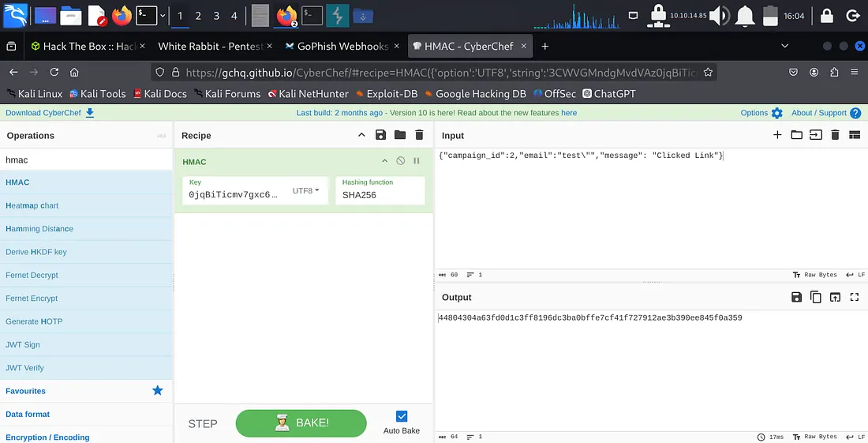Viewport: 868px width, 443px height.
Task: Select Fernet Encrypt operation
Action: pyautogui.click(x=86, y=298)
